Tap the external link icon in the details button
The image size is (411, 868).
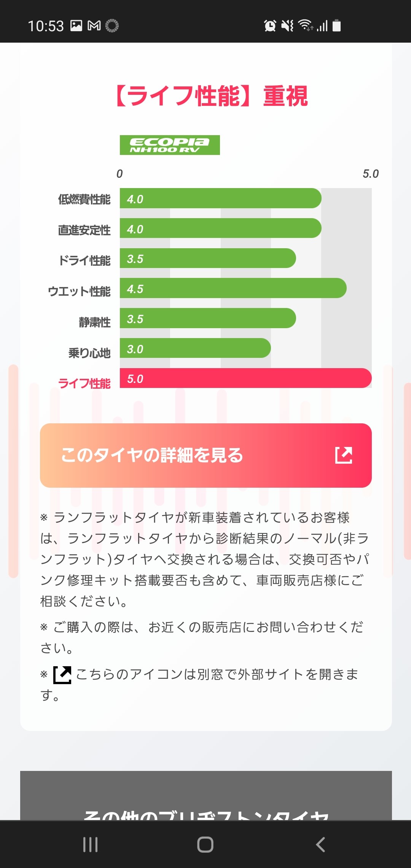344,455
